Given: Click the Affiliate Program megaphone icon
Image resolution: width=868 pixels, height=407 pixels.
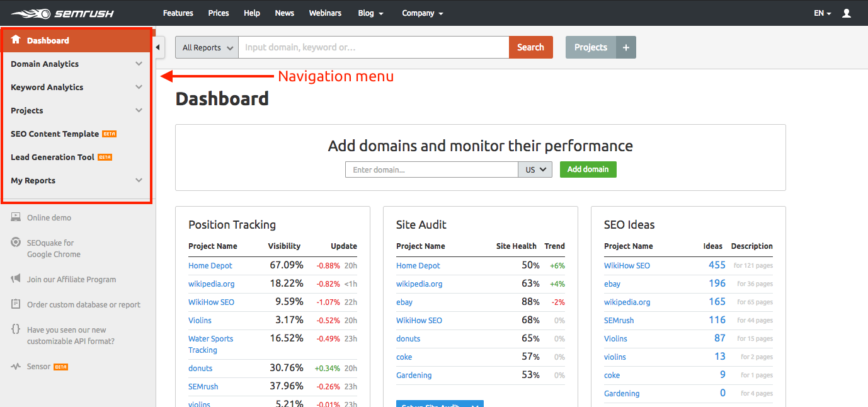Looking at the screenshot, I should pos(16,279).
